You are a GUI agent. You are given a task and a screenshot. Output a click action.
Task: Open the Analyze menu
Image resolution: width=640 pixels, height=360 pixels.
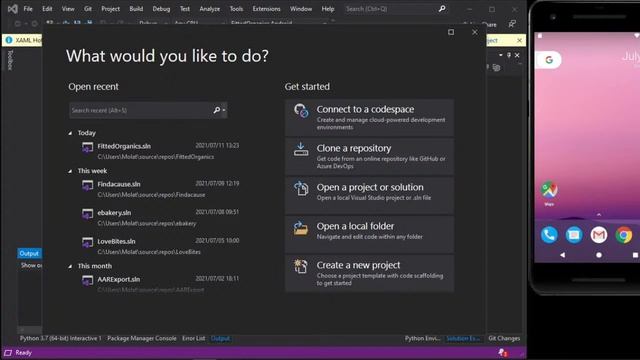click(x=210, y=9)
